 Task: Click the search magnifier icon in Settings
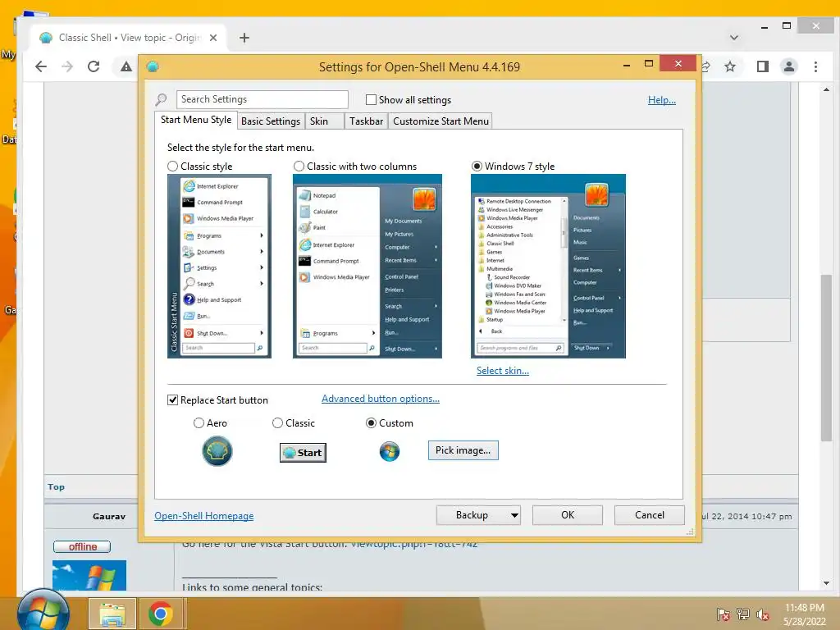point(161,99)
